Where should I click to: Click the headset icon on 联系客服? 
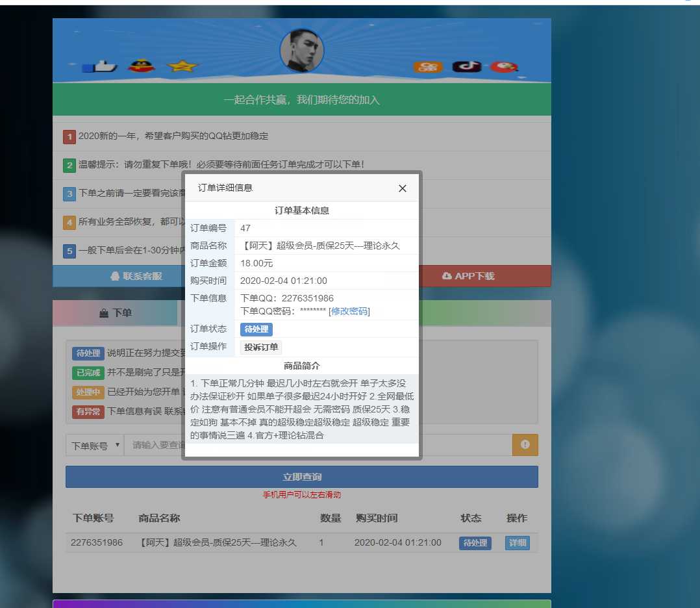pyautogui.click(x=115, y=276)
